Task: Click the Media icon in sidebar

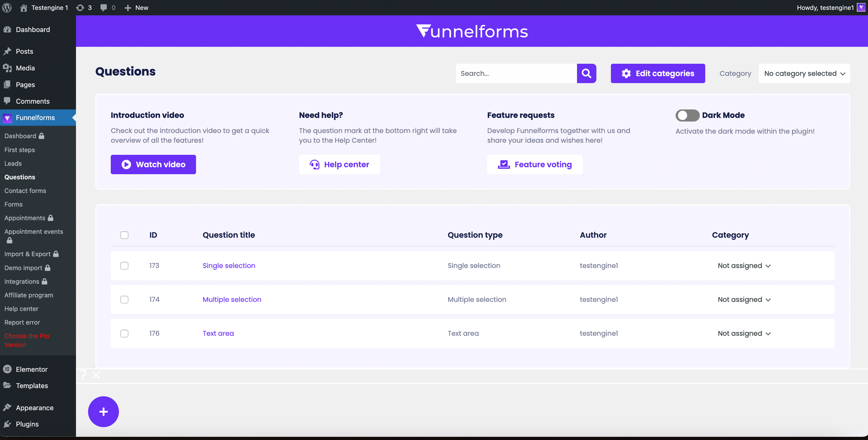Action: click(x=8, y=68)
